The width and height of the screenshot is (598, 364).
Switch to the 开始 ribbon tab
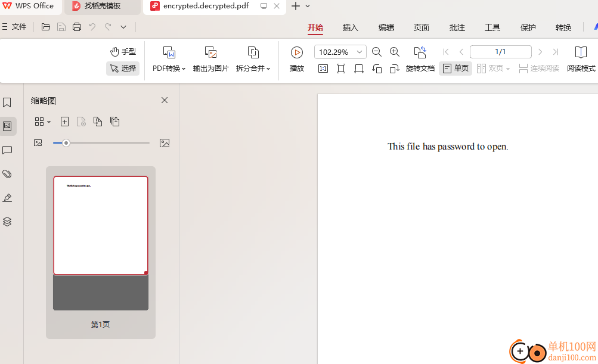coord(315,27)
